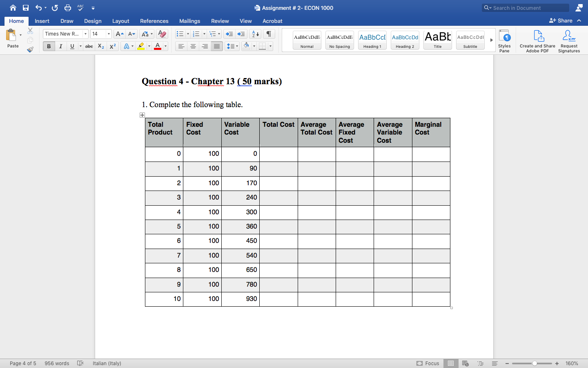Click the Print icon in the quick access bar
This screenshot has height=368, width=588.
point(67,7)
